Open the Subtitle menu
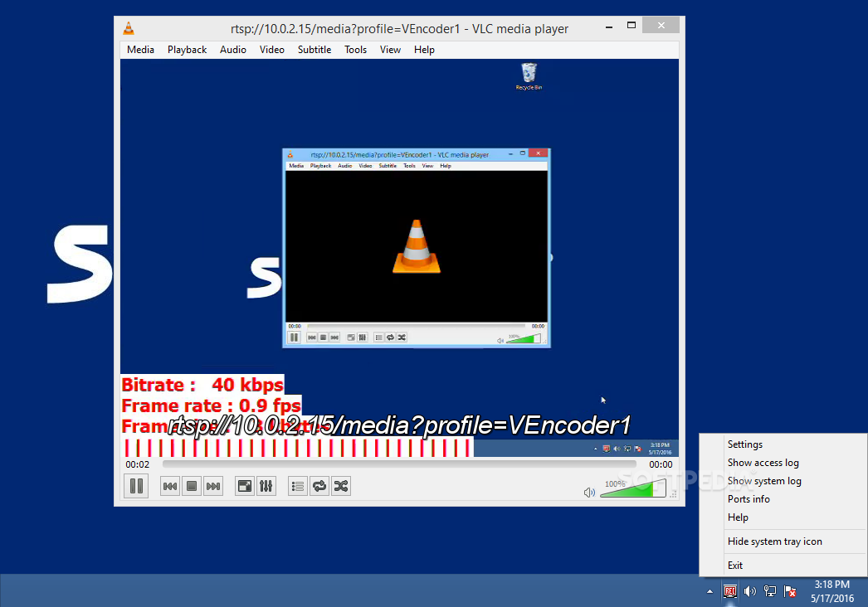The image size is (868, 607). (x=315, y=50)
